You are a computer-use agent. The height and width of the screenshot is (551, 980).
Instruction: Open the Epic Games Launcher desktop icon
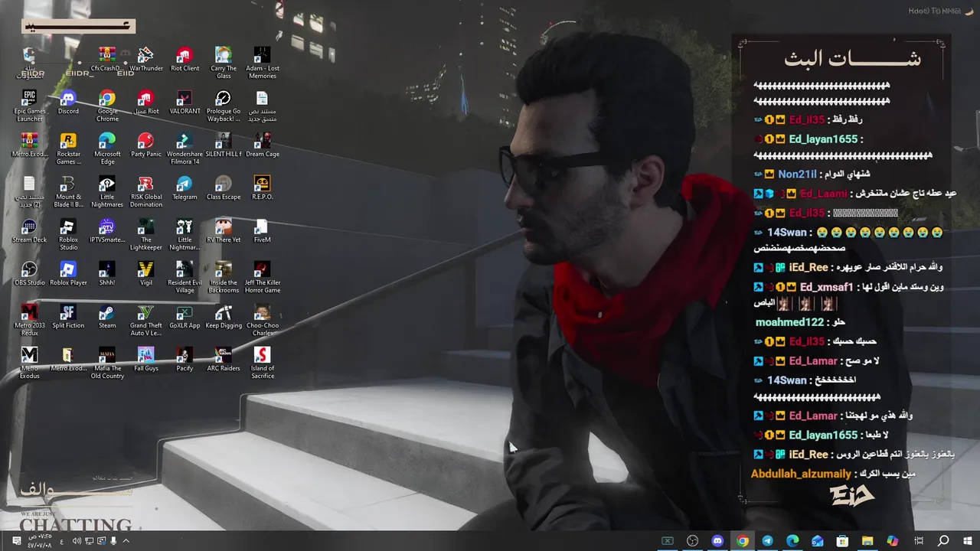pyautogui.click(x=29, y=106)
